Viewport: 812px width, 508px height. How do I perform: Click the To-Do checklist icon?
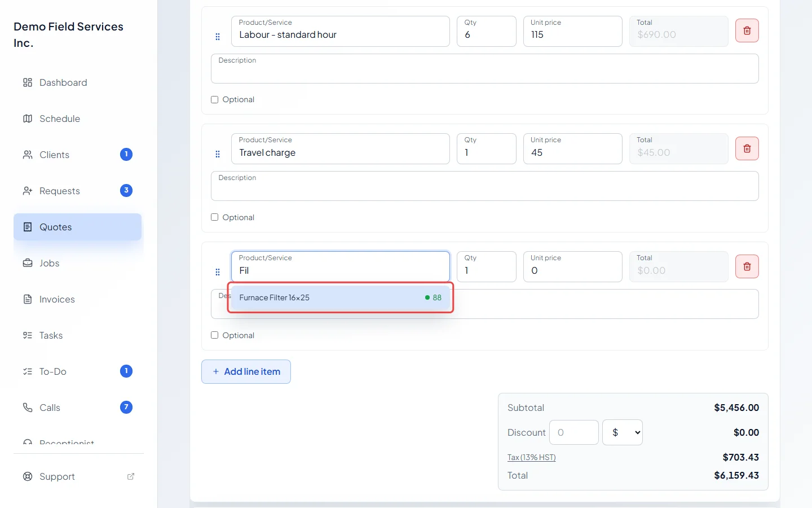click(x=28, y=371)
